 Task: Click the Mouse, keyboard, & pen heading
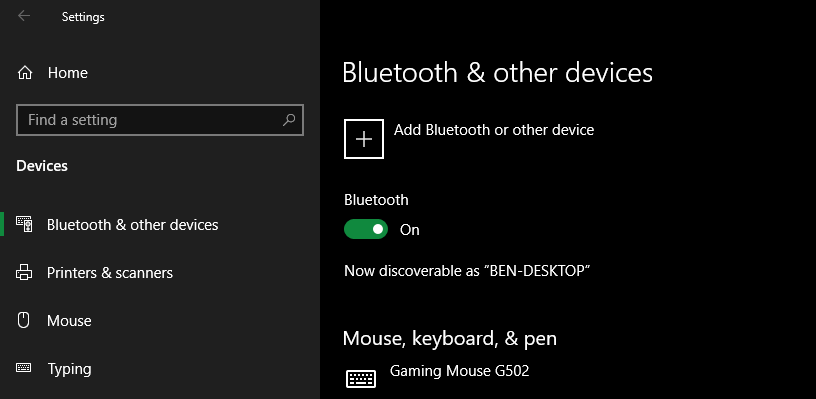(450, 339)
